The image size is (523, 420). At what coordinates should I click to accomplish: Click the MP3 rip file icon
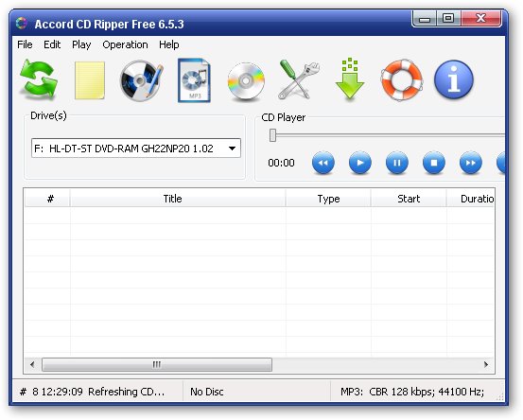[x=194, y=80]
